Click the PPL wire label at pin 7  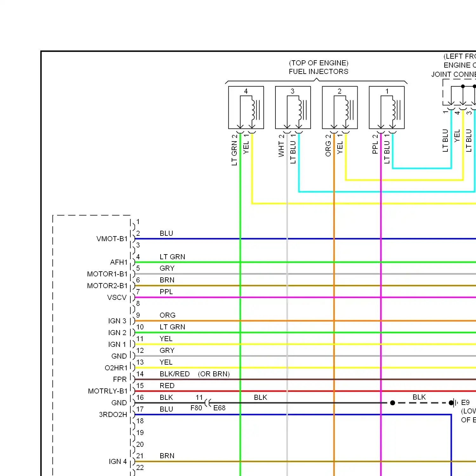coord(166,292)
